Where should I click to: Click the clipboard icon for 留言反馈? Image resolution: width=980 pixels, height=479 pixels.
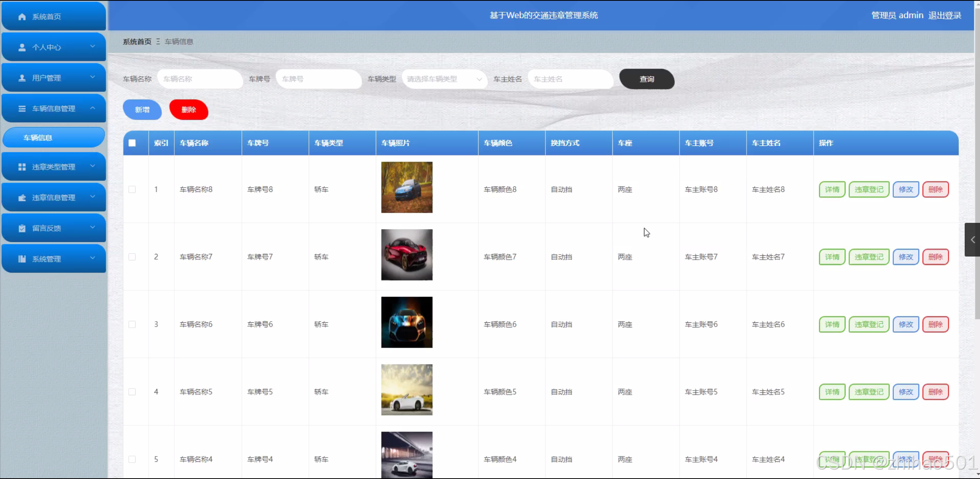(22, 228)
